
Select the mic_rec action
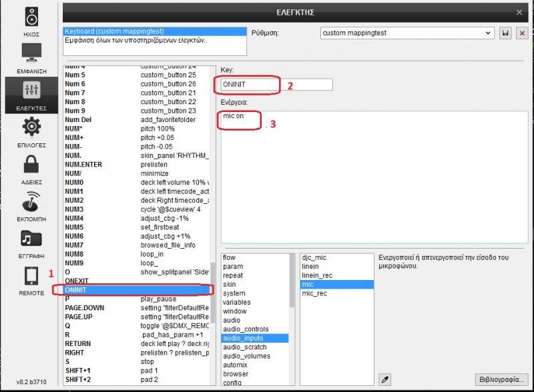point(314,293)
